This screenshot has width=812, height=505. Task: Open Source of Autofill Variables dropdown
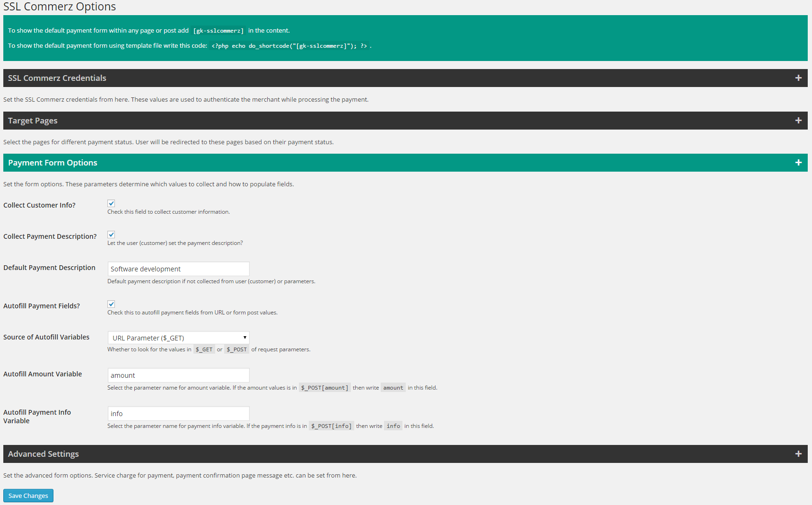tap(178, 338)
